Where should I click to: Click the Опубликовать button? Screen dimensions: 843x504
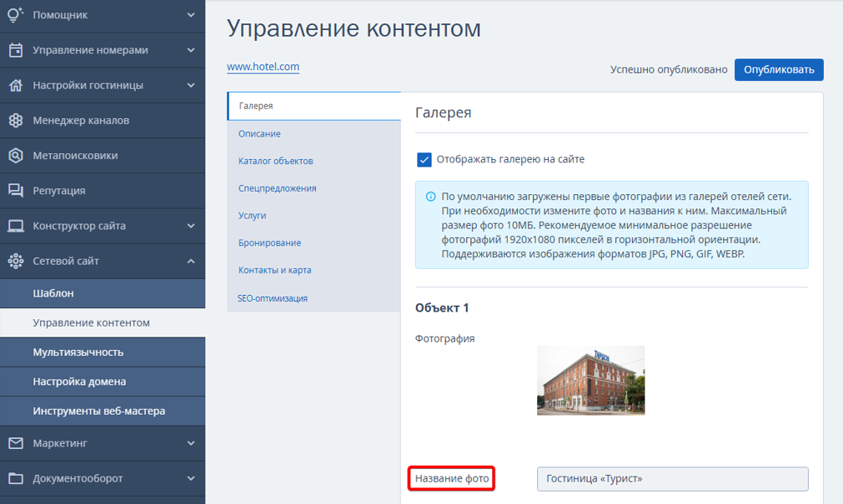779,70
